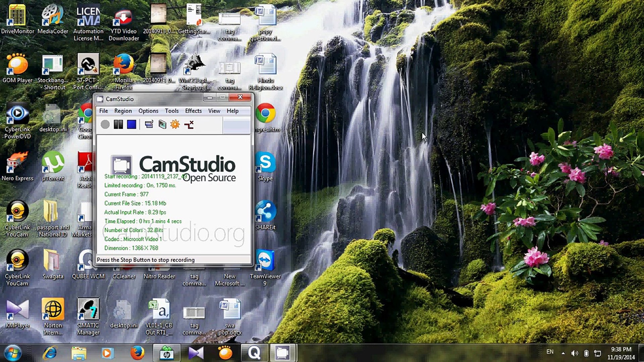Open screen annotations sun-shaped icon
Screen dimensions: 644x362
tap(175, 125)
